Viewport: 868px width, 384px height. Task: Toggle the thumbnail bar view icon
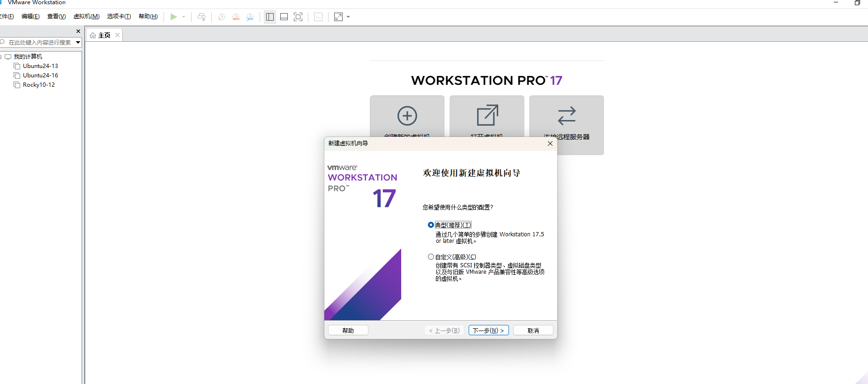click(284, 17)
